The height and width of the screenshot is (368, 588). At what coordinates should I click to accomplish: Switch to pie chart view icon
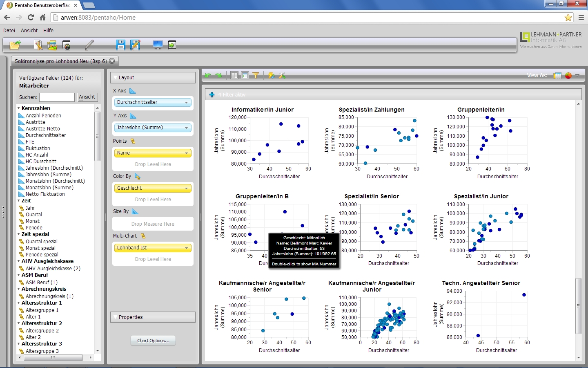point(568,76)
